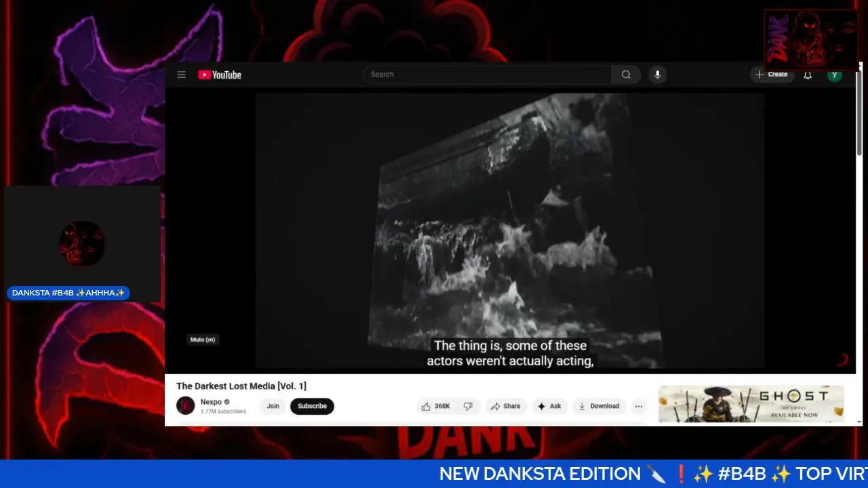The image size is (868, 488).
Task: Open the Create button
Action: [772, 75]
